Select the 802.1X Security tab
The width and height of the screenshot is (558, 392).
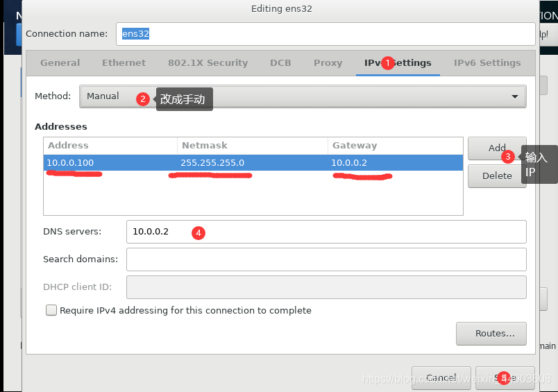[208, 63]
